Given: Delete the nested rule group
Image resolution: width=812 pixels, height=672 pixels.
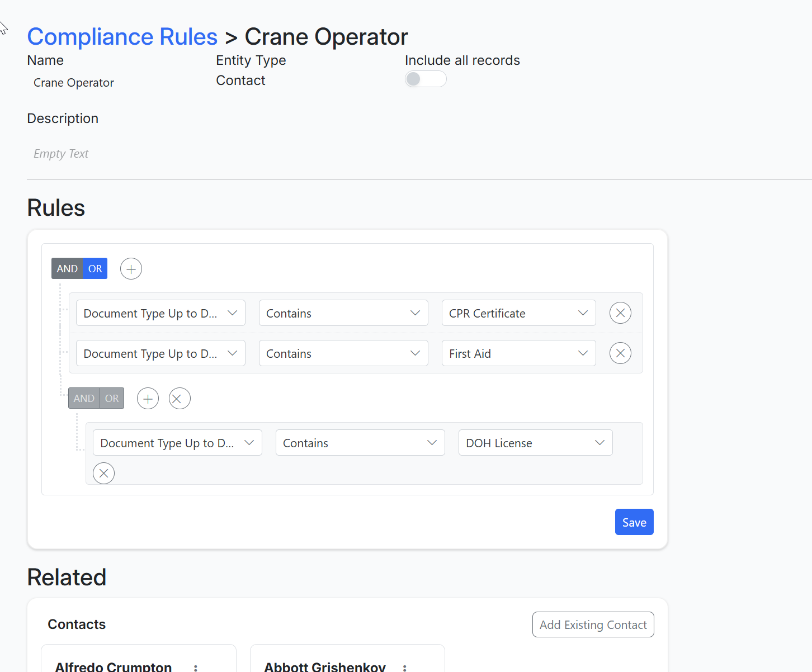Looking at the screenshot, I should tap(180, 399).
